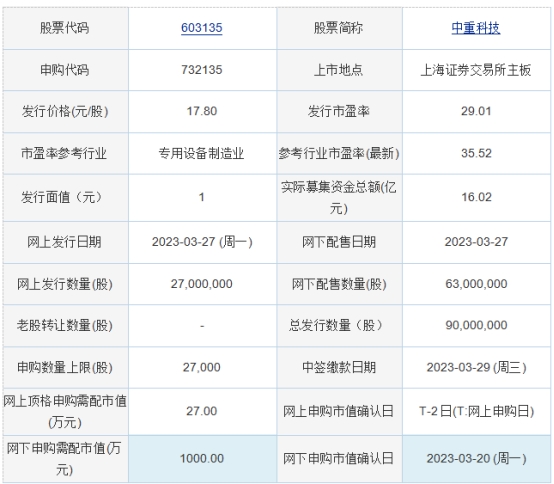Click the 网上顶格申购需配市值 value 27.00

(202, 411)
